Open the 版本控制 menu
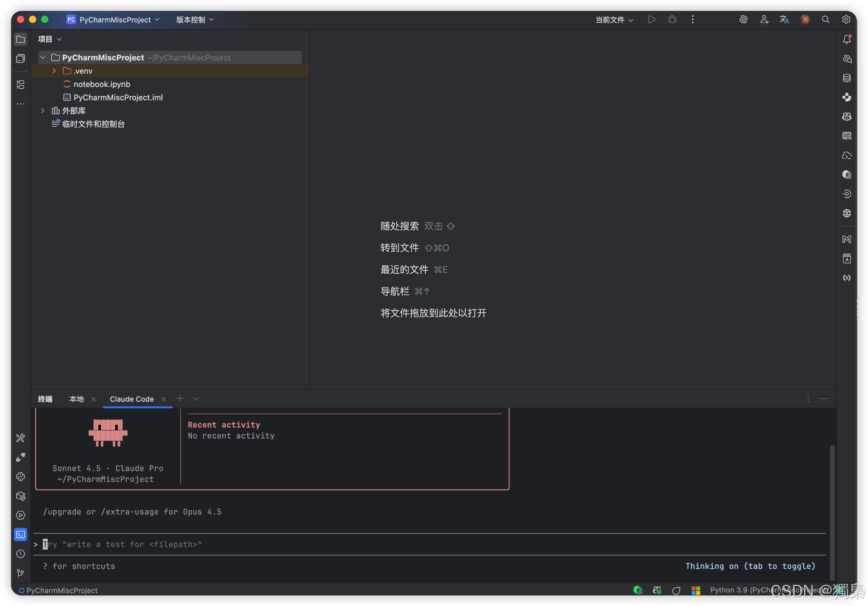Viewport: 868px width, 606px height. click(195, 20)
